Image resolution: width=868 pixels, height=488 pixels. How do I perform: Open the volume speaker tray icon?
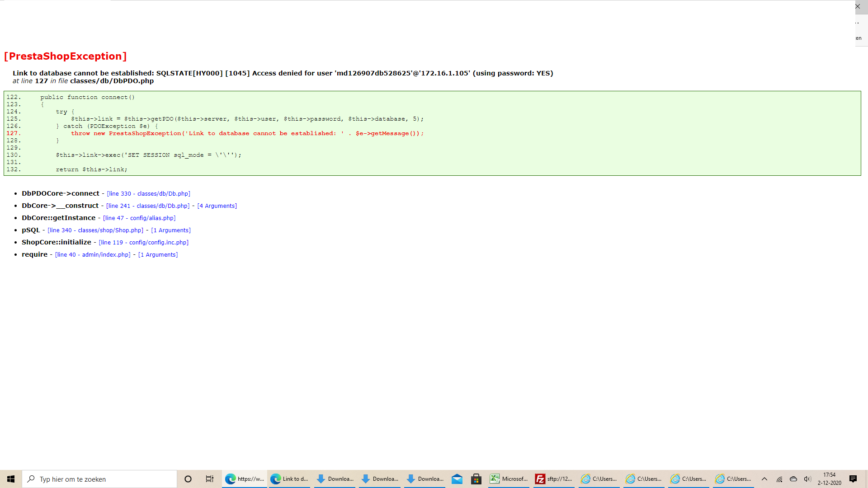[807, 479]
